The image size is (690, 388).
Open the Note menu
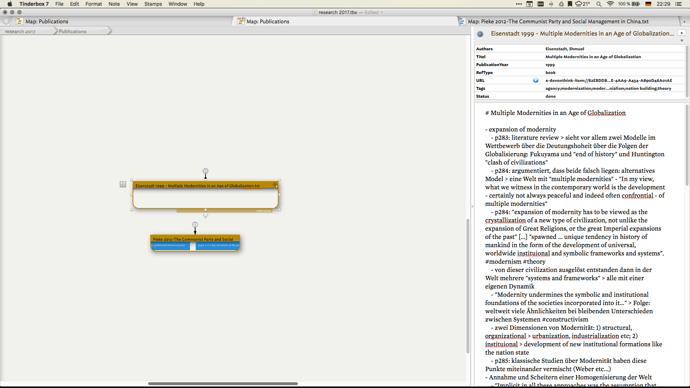pos(114,4)
